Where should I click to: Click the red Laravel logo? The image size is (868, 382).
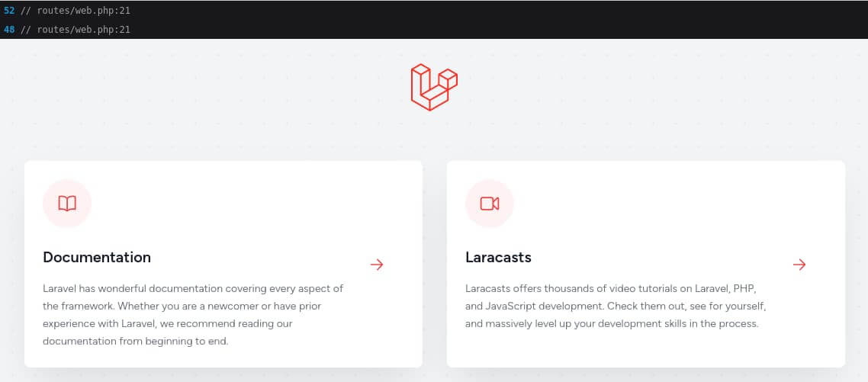pos(434,87)
